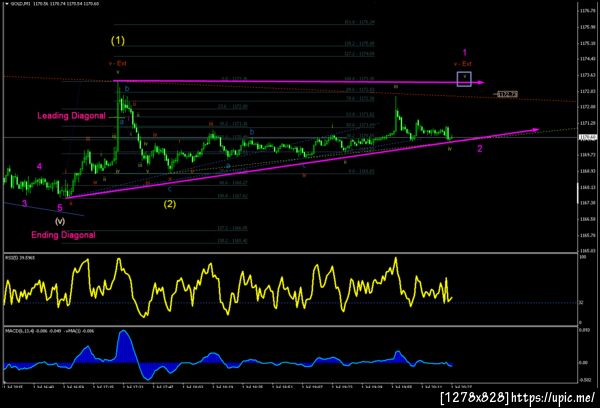Image resolution: width=600 pixels, height=408 pixels.
Task: Select the arrowhead of the rising magenta trendline
Action: click(x=535, y=130)
